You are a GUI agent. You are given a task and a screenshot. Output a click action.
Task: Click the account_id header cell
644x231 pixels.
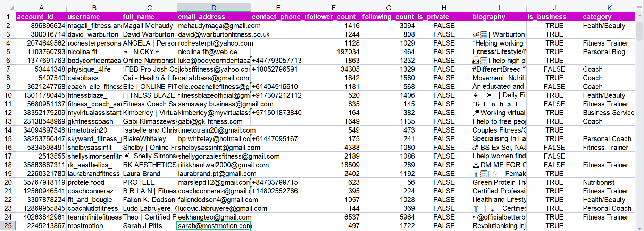coord(41,17)
